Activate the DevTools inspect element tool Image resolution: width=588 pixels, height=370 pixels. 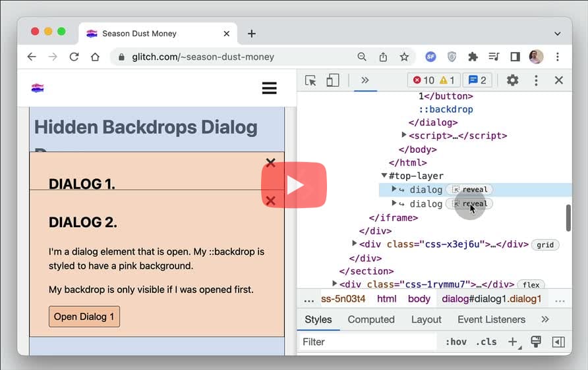(310, 80)
